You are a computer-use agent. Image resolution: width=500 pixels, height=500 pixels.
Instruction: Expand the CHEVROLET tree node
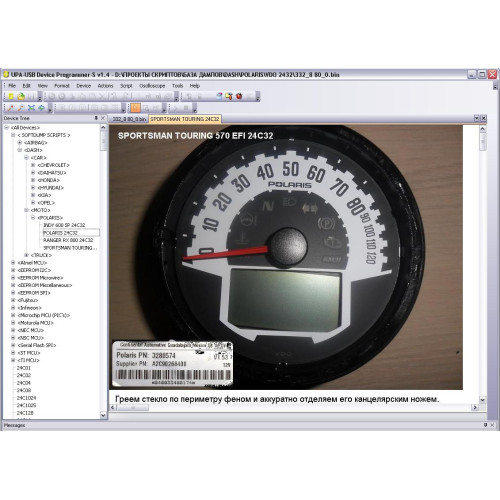point(33,165)
